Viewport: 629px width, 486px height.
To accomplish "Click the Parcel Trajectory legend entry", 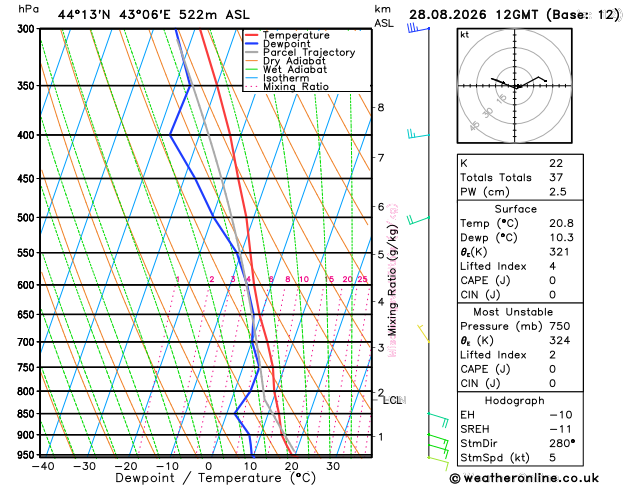I will 300,53.
